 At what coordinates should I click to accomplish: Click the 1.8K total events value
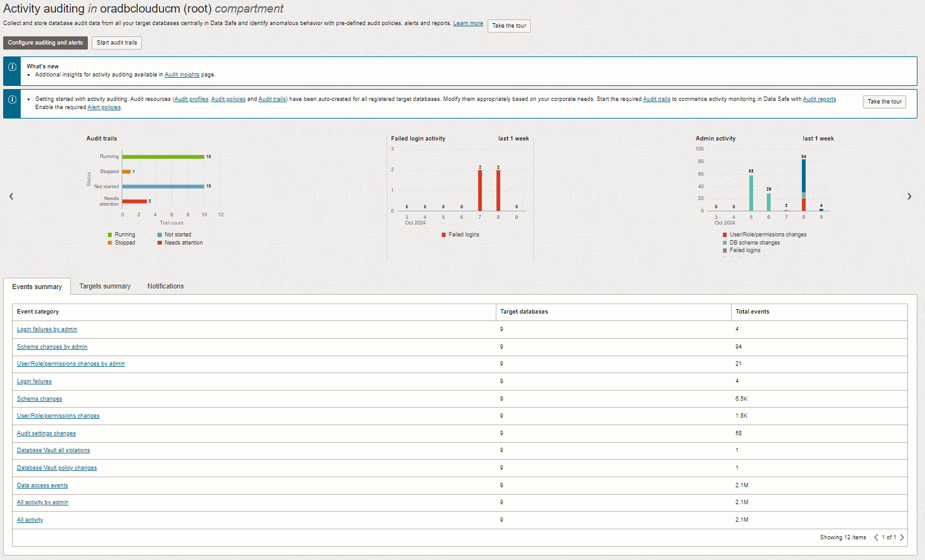point(742,416)
